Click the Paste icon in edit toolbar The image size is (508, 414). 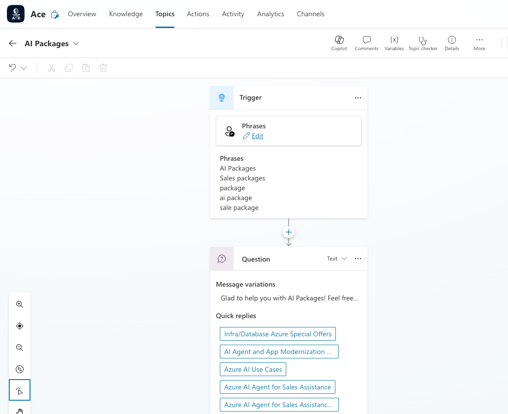pyautogui.click(x=86, y=68)
